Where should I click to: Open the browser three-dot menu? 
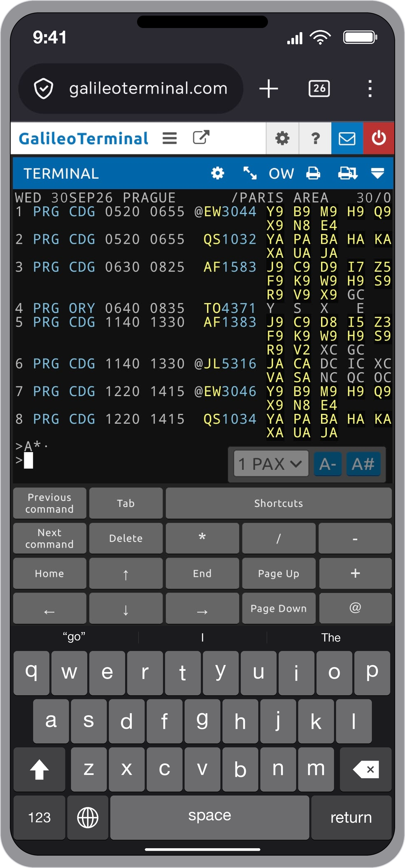pyautogui.click(x=370, y=89)
